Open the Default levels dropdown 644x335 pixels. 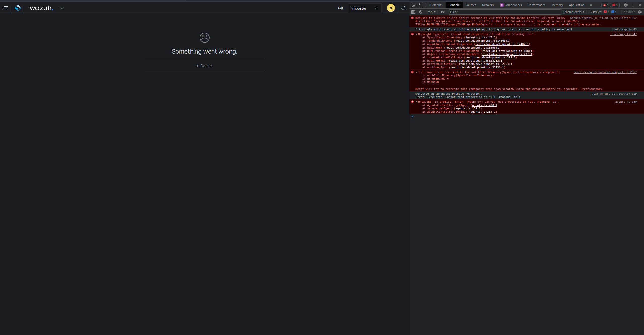pyautogui.click(x=573, y=12)
